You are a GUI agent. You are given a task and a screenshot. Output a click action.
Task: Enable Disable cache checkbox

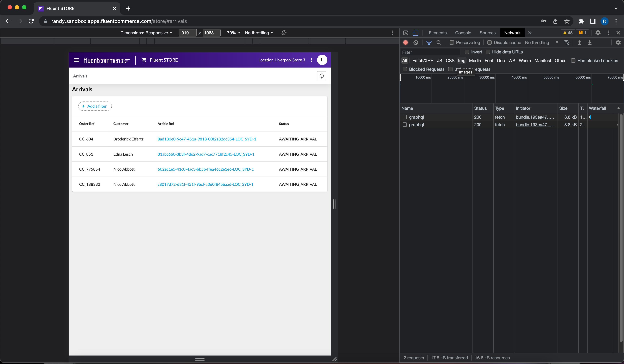click(489, 43)
